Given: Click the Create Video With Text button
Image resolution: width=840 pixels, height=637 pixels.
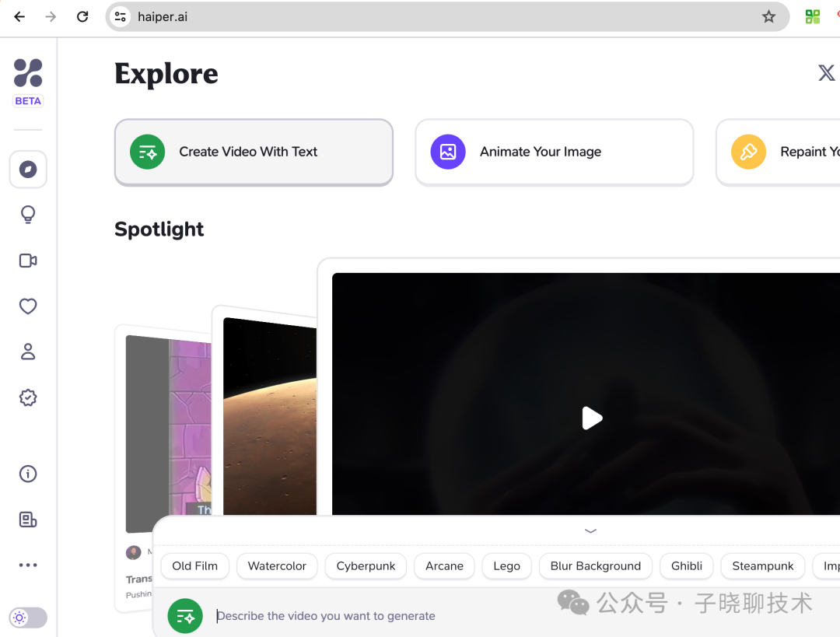Looking at the screenshot, I should tap(254, 152).
